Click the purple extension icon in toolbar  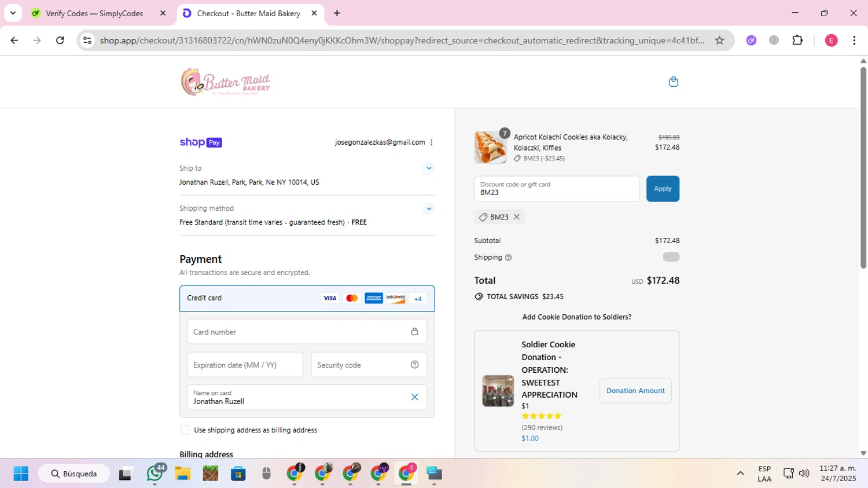751,41
